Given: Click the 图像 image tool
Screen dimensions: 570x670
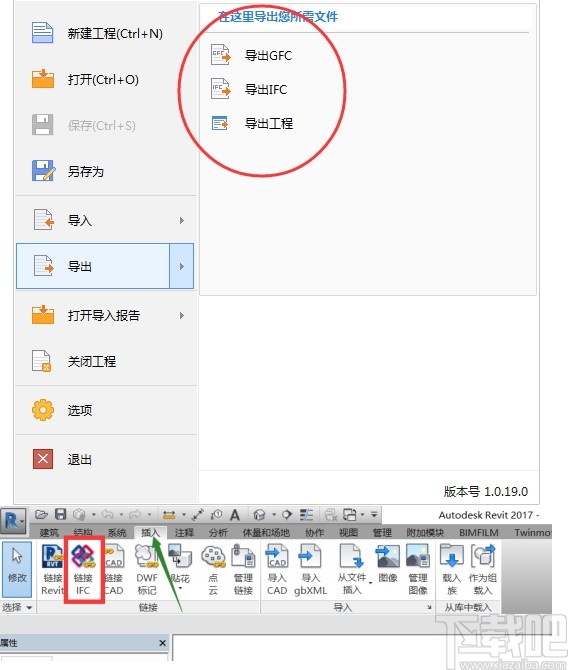Looking at the screenshot, I should (x=388, y=564).
